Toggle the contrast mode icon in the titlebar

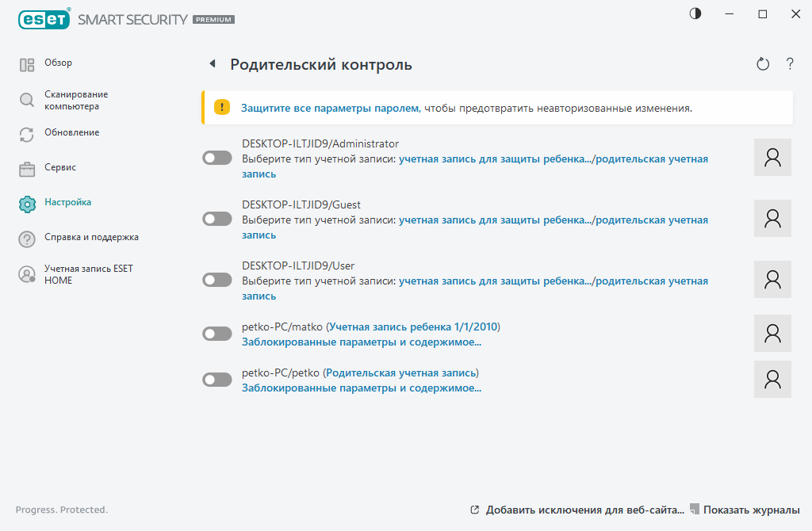click(695, 13)
